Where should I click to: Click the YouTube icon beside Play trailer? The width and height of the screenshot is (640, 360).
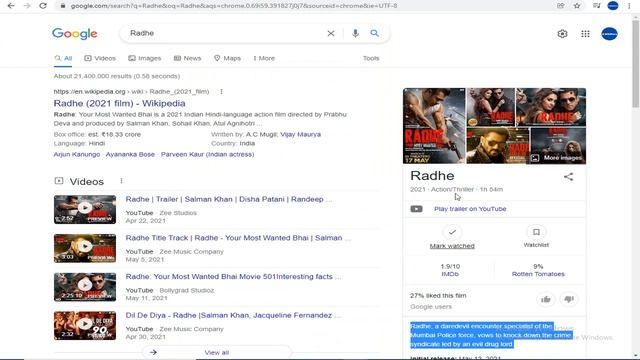(x=416, y=209)
